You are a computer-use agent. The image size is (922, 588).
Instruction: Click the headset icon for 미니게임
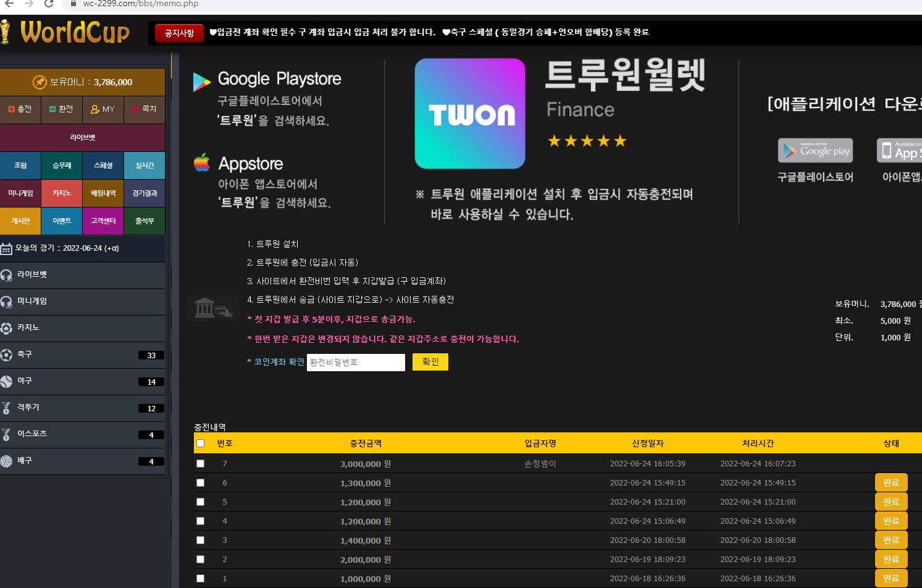click(6, 301)
